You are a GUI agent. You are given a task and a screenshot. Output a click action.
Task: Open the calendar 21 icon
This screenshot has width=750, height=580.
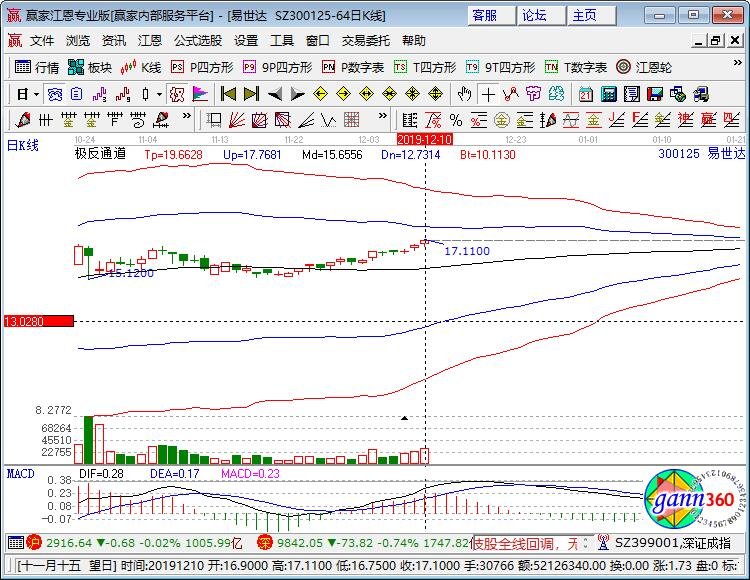[x=585, y=94]
